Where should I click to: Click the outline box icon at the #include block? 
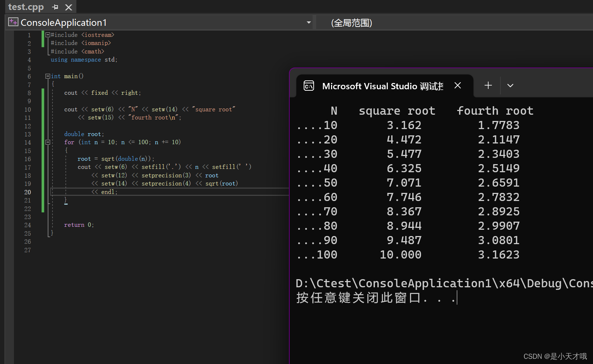48,35
